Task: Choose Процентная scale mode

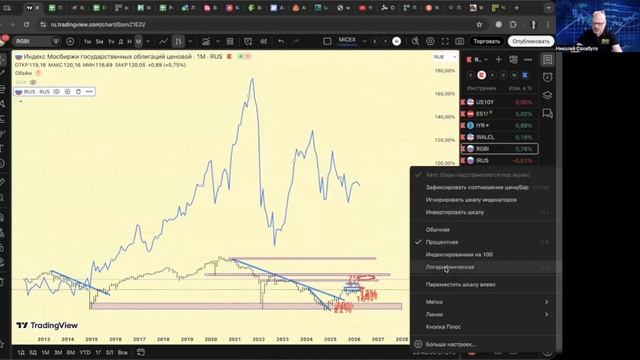Action: 484,242
